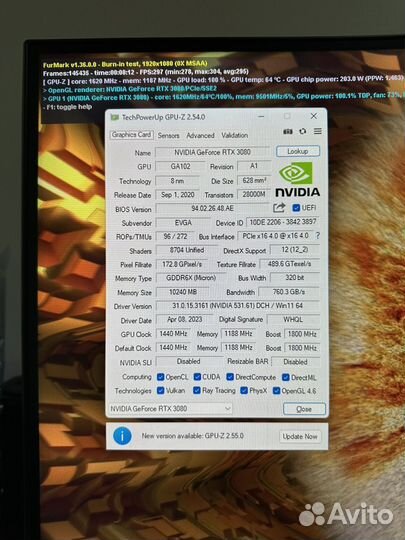Image resolution: width=405 pixels, height=540 pixels.
Task: Open the NVIDIA GeForce RTX 3080 GPU dropdown
Action: 170,408
